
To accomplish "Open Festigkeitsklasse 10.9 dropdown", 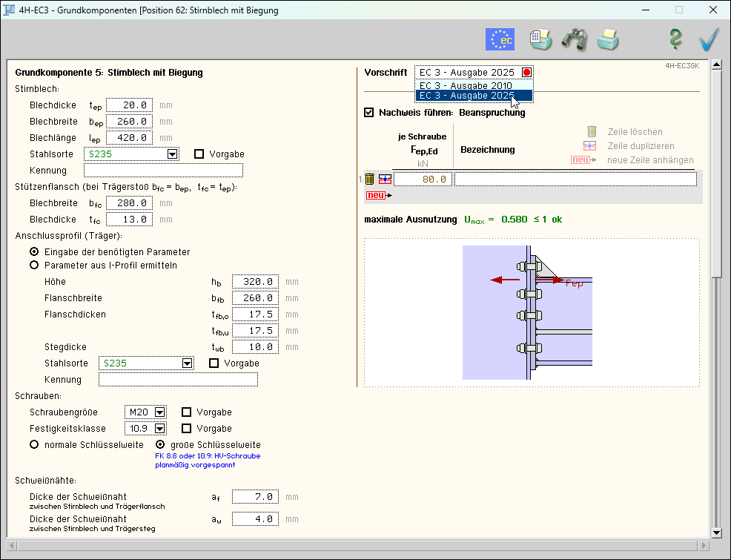I will (x=160, y=429).
